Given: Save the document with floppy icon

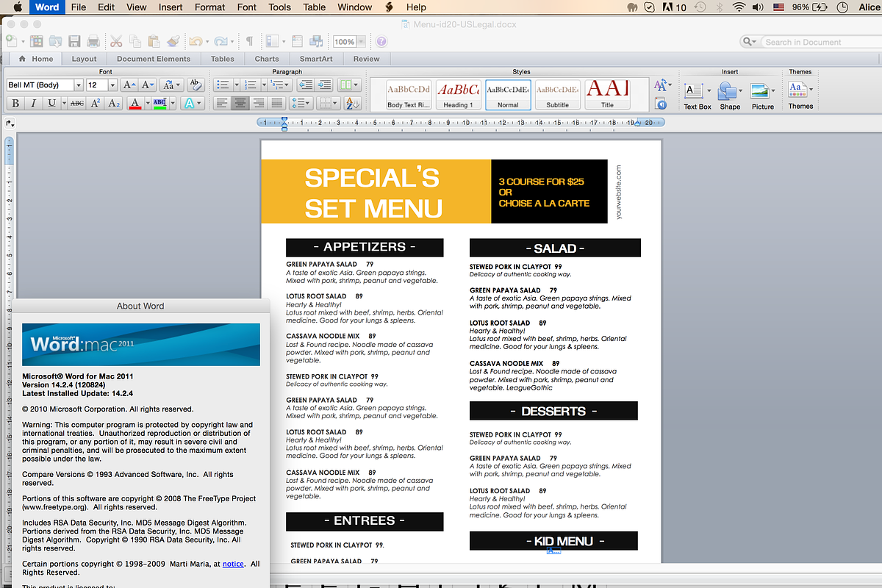Looking at the screenshot, I should (74, 42).
